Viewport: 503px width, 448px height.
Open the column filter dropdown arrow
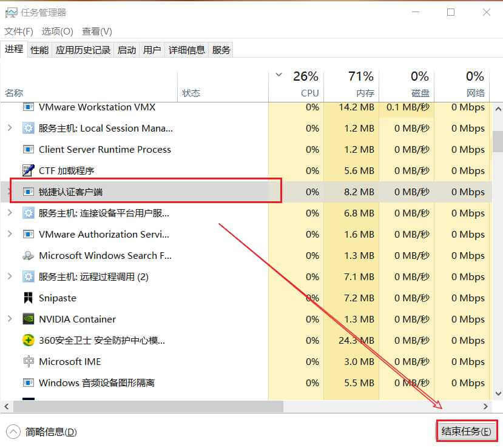279,74
